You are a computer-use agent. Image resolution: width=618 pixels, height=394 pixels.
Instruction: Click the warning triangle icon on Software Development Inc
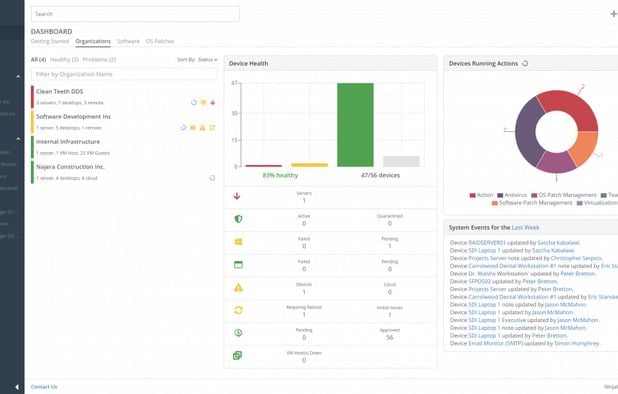[203, 128]
